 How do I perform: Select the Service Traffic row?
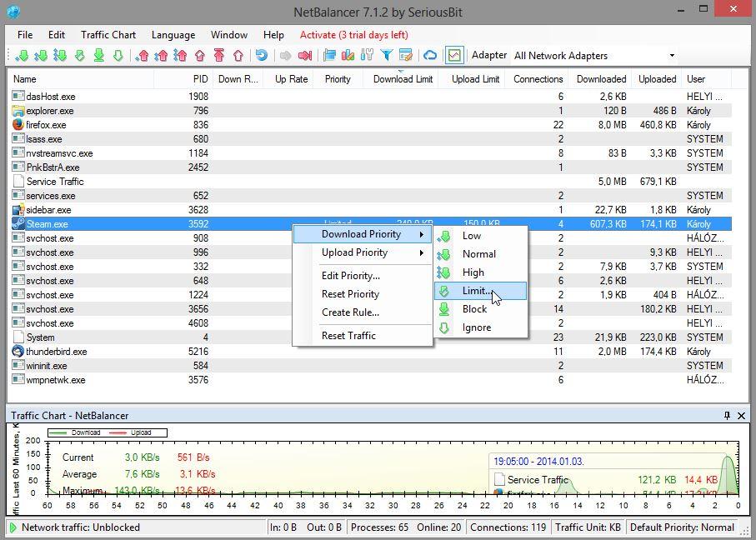click(x=370, y=182)
